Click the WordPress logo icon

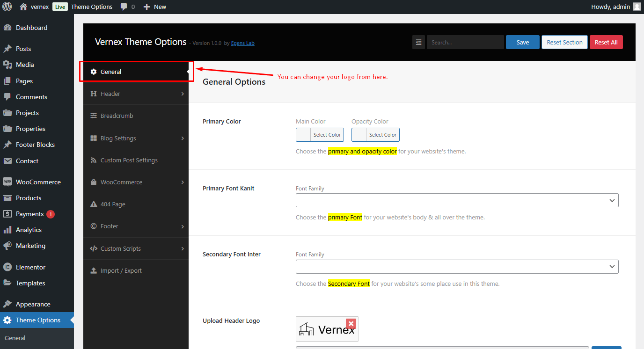click(x=7, y=7)
